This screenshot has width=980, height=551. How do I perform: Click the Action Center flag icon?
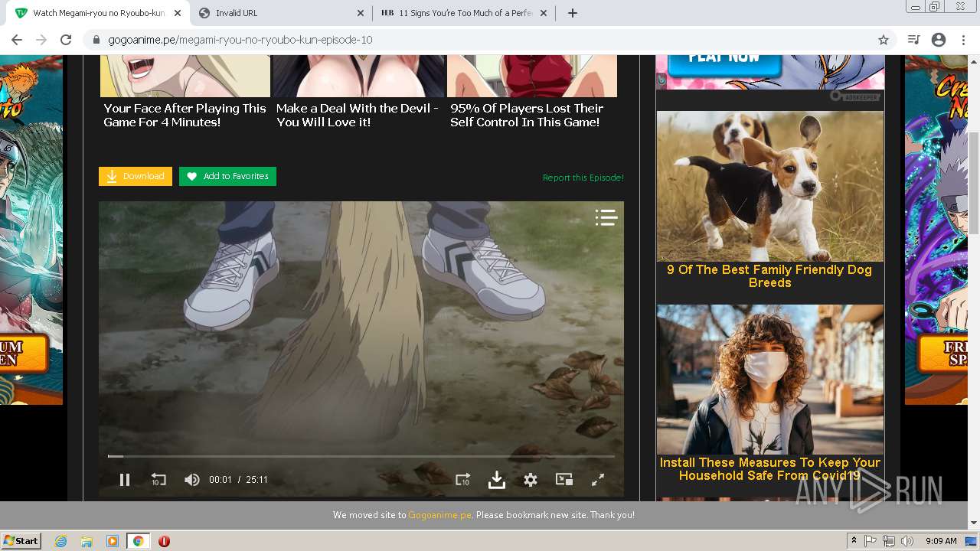tap(871, 541)
